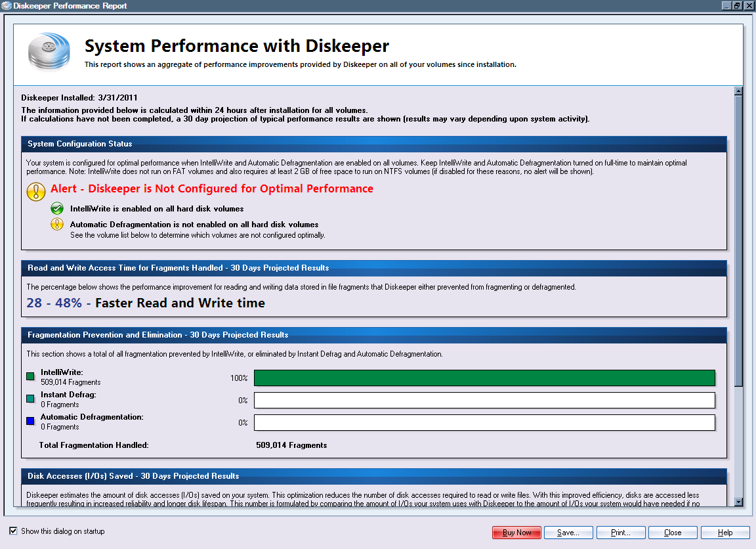Click the IntelliWrite green legend swatch

(30, 377)
